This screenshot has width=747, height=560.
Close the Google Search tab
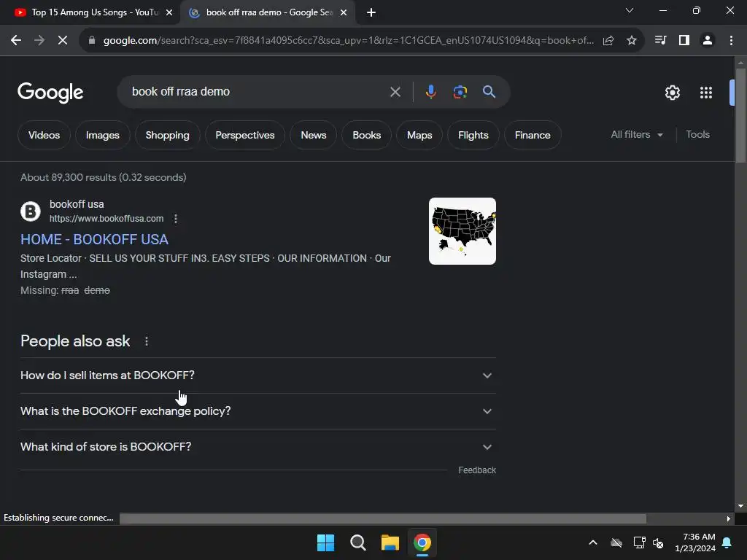[x=344, y=13]
